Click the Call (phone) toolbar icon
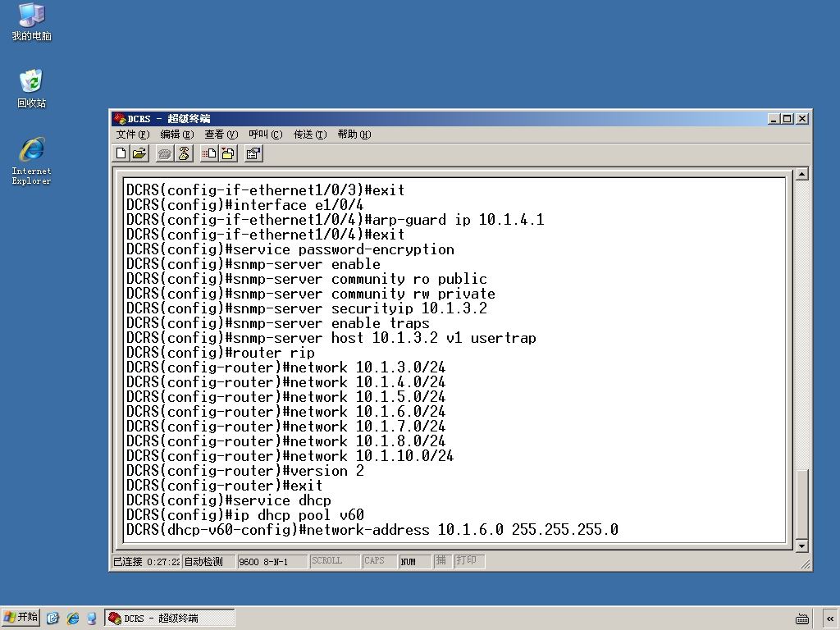Viewport: 840px width, 630px height. point(164,153)
